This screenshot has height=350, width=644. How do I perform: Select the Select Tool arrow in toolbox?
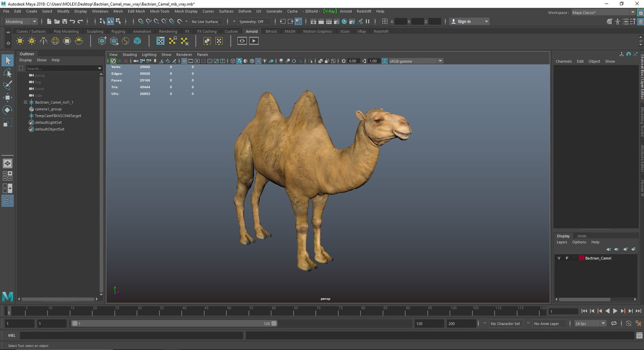(8, 60)
